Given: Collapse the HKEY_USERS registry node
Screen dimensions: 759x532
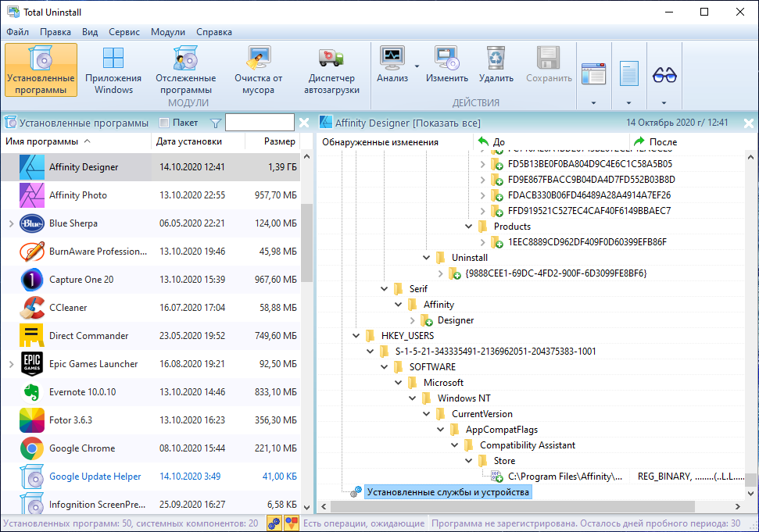Looking at the screenshot, I should [x=356, y=336].
